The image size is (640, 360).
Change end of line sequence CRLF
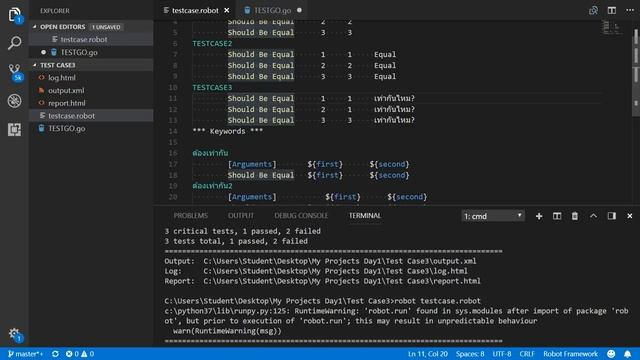click(x=527, y=354)
